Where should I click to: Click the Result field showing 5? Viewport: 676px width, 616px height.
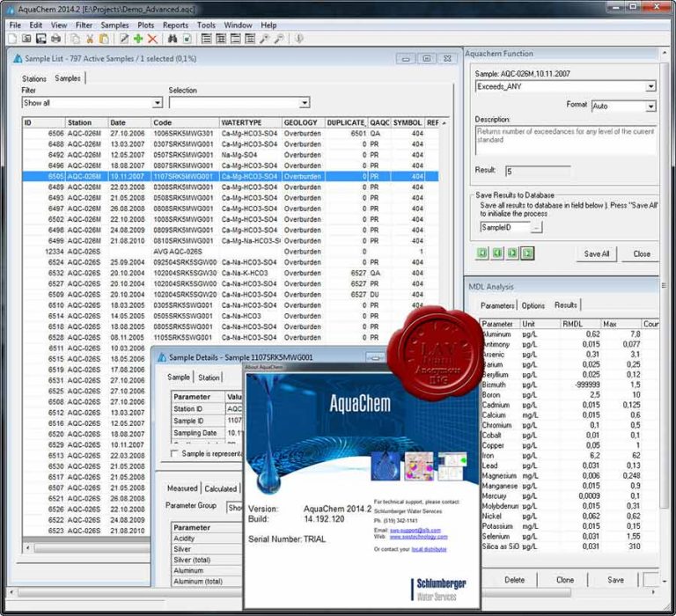point(538,171)
